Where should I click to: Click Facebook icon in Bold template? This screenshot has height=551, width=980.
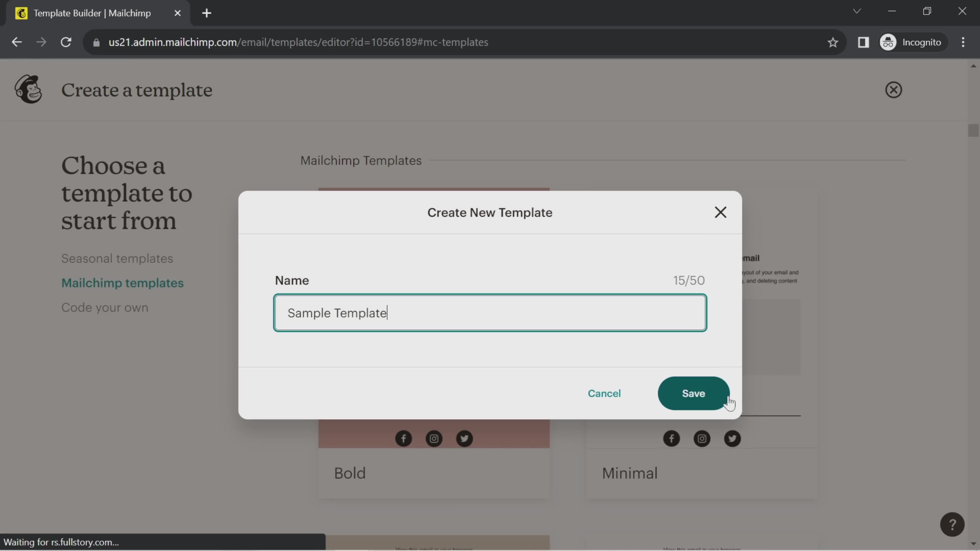(403, 439)
